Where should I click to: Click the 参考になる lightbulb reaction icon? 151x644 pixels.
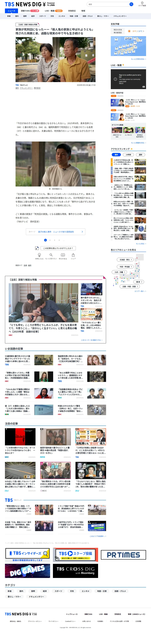[x=39, y=255]
